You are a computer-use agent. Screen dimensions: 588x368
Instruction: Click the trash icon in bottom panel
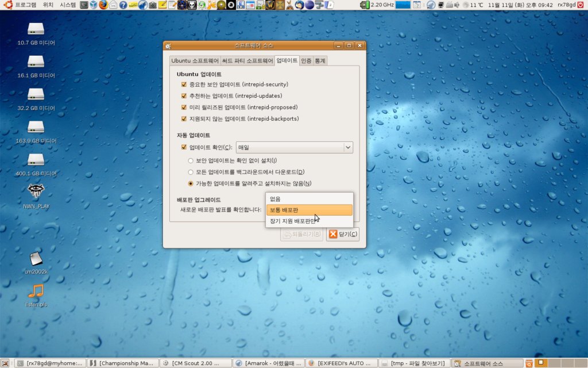tap(529, 363)
